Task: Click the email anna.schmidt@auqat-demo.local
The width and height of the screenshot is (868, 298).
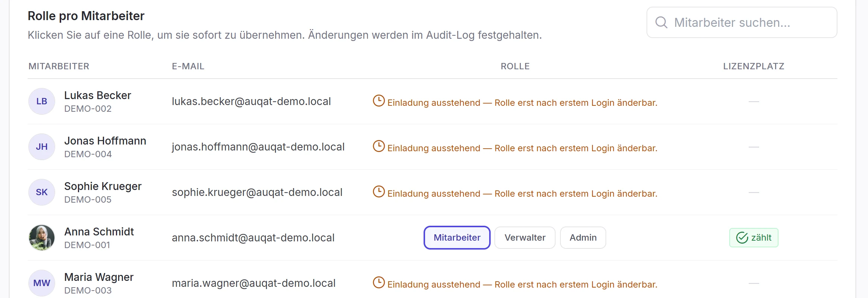Action: [x=253, y=238]
